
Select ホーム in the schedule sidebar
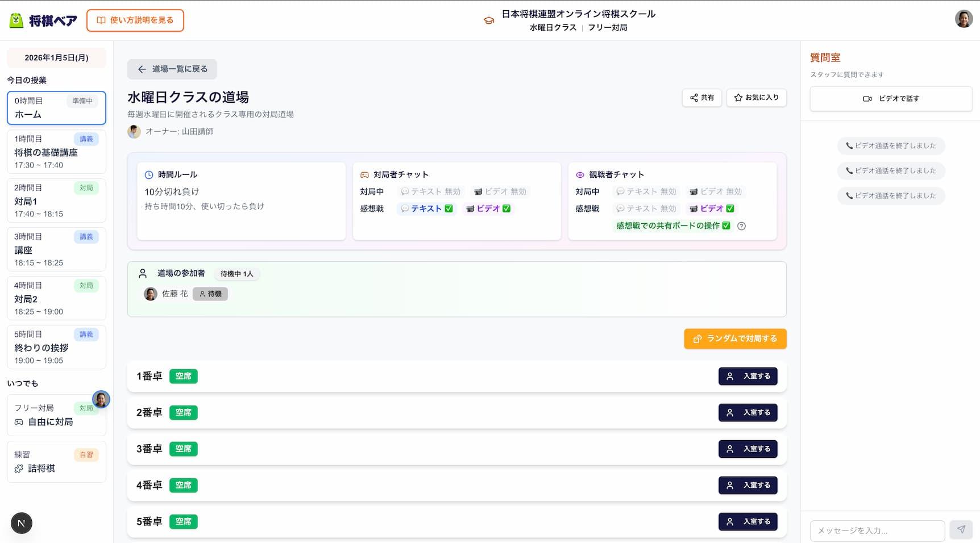[56, 108]
